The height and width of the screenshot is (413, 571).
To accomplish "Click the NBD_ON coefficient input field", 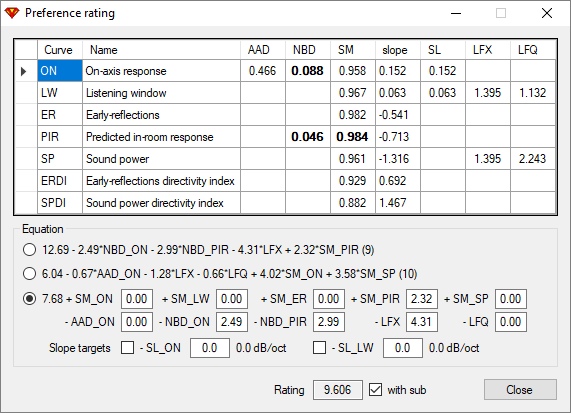I will (232, 322).
